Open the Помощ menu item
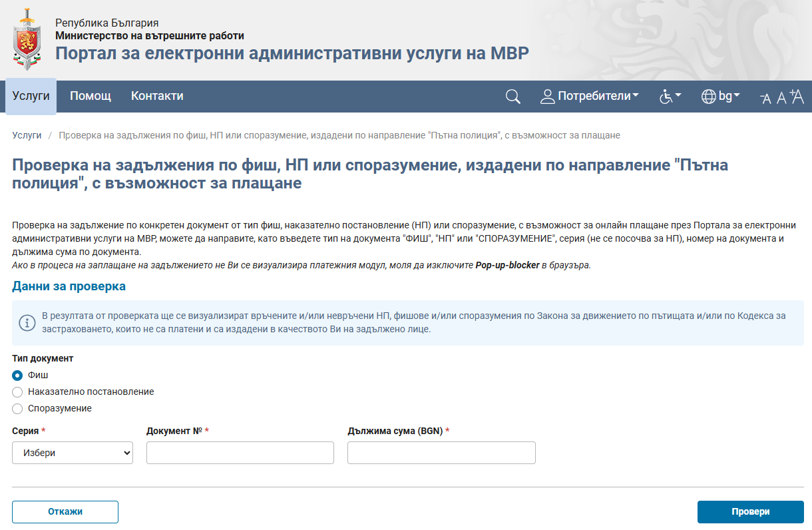The width and height of the screenshot is (812, 530). (91, 96)
